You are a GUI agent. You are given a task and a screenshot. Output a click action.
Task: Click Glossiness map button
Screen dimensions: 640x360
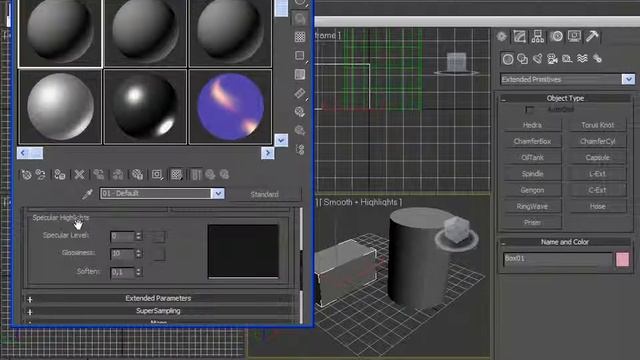tap(158, 254)
